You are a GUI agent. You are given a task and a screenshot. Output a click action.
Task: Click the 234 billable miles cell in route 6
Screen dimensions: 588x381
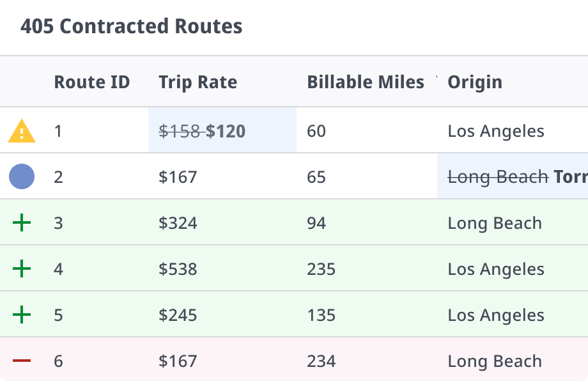(367, 359)
